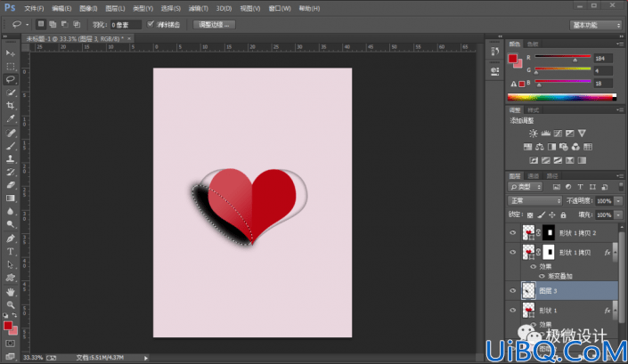Add Color Balance adjustment

click(540, 147)
